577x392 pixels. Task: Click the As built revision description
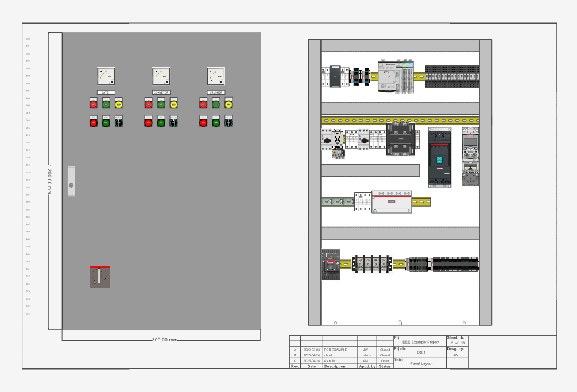(x=330, y=361)
